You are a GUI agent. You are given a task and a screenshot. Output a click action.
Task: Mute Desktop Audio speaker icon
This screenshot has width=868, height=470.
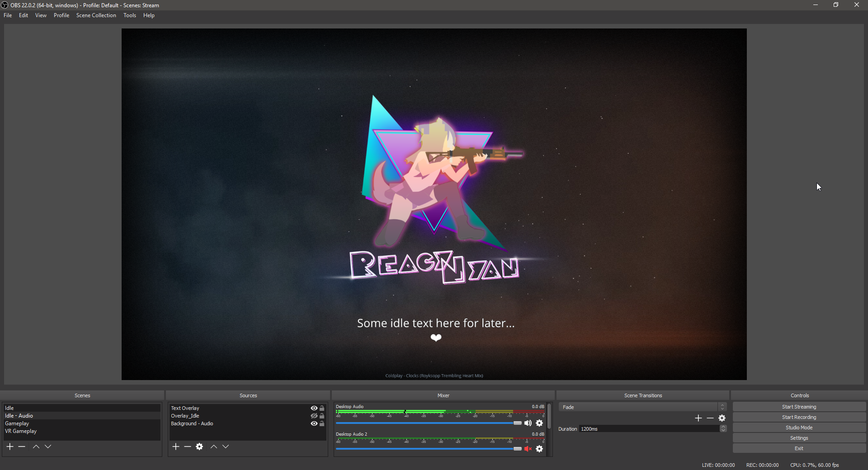528,423
